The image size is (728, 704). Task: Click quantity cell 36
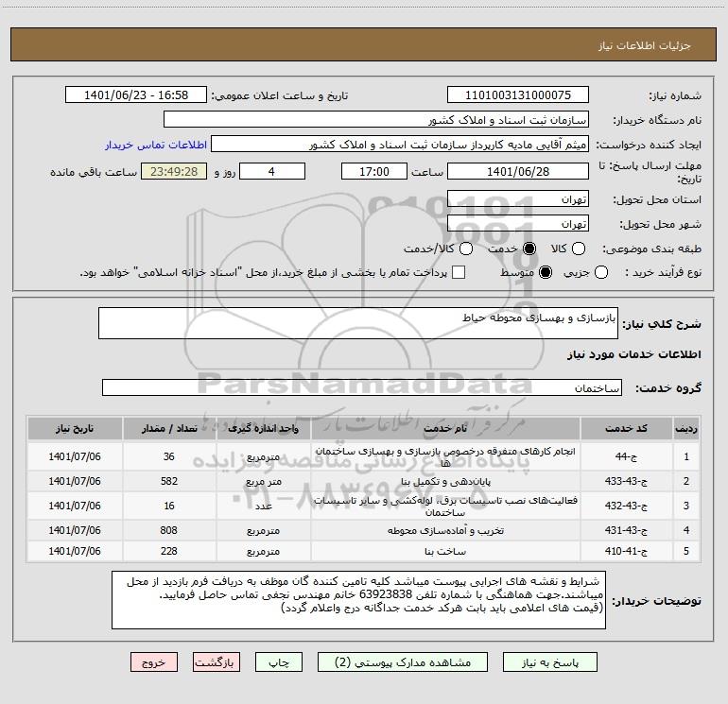(x=169, y=456)
